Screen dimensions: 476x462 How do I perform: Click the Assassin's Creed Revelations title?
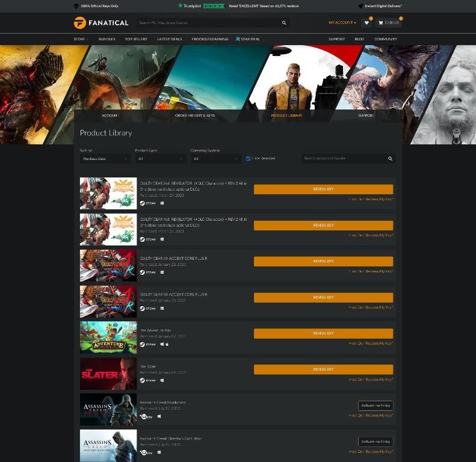tap(162, 402)
